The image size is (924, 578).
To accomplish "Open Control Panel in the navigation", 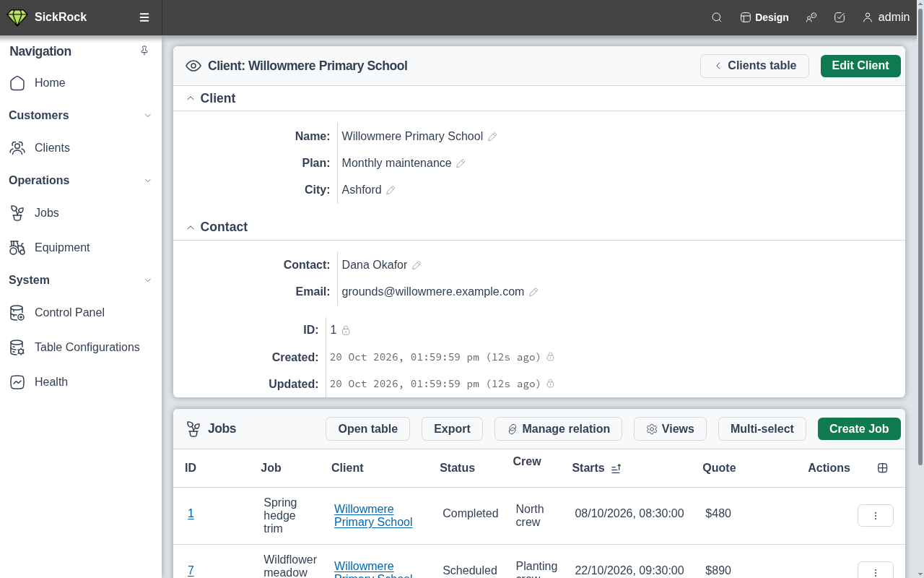I will pyautogui.click(x=81, y=313).
